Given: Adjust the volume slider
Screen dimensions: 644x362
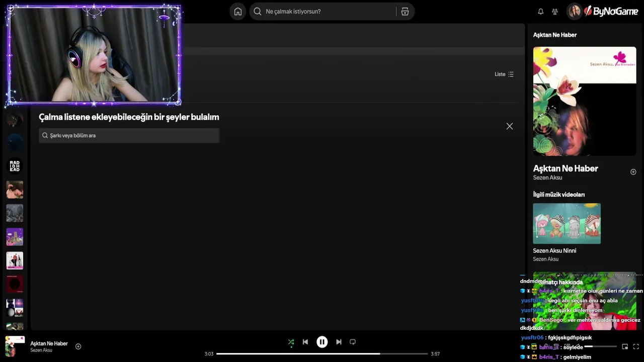Looking at the screenshot, I should tap(600, 346).
